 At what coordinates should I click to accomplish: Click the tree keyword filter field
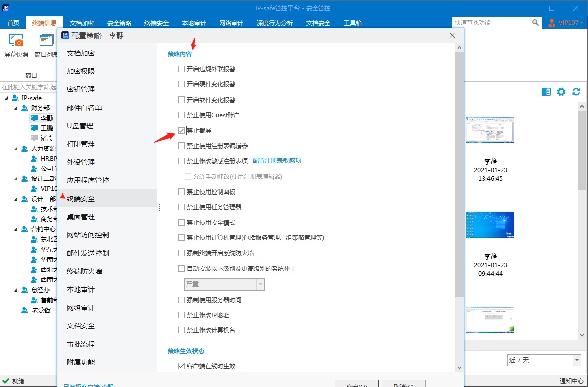(x=28, y=87)
